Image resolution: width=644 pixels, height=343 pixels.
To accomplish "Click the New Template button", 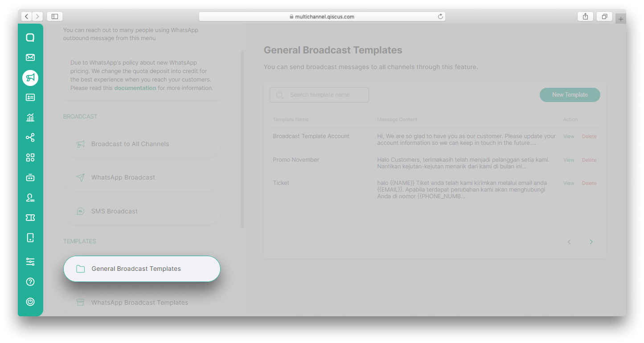I will coord(570,95).
